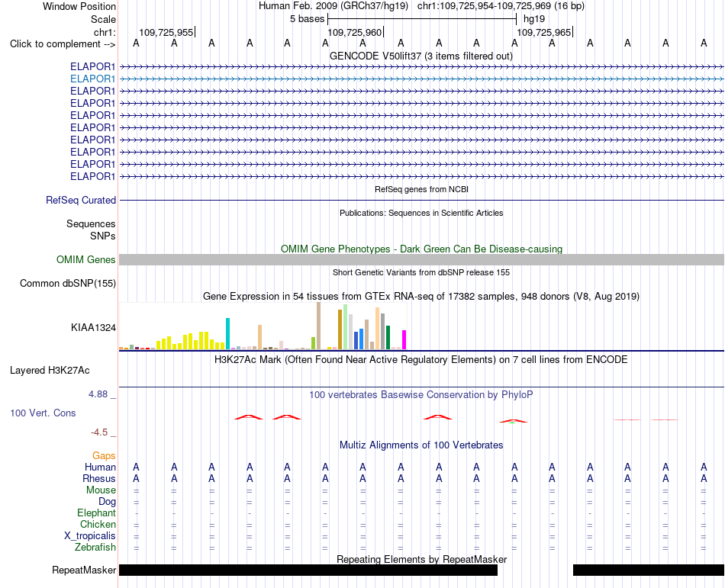Click 'Click to complement -->' label
The width and height of the screenshot is (725, 588).
[63, 44]
